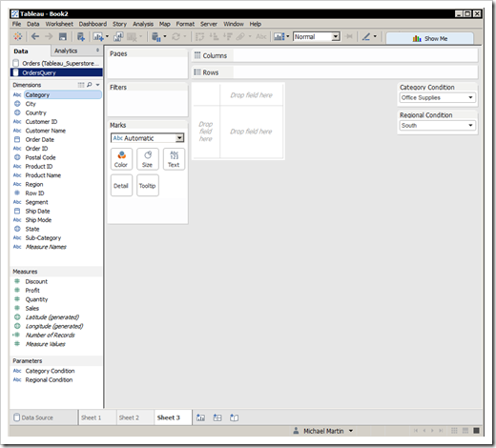Click the Fix Axes pin icon
496x448 pixels.
349,36
